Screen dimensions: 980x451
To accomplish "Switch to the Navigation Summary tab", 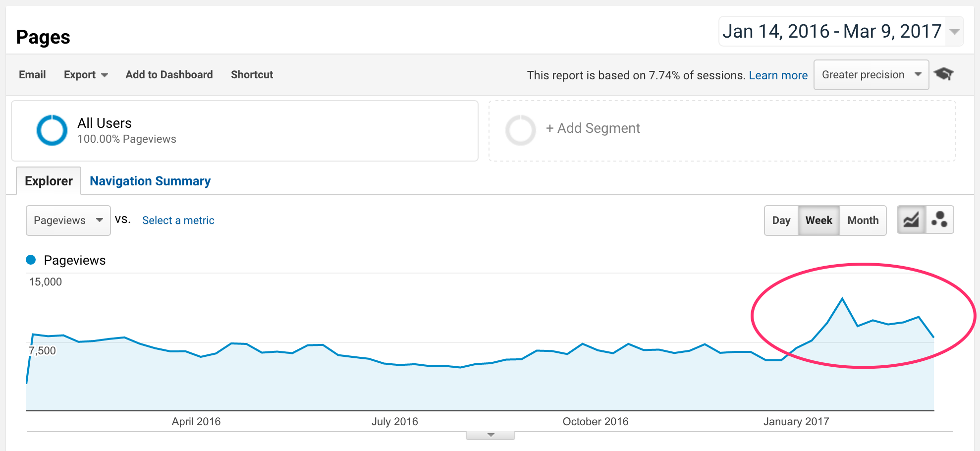I will coord(150,181).
